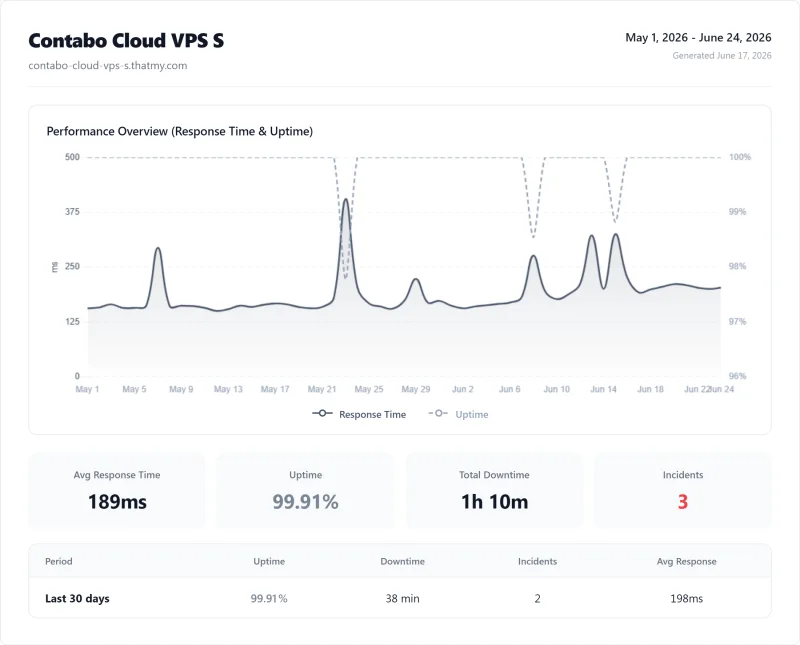This screenshot has width=800, height=645.
Task: Click the incidents cell showing 2
Action: click(537, 599)
